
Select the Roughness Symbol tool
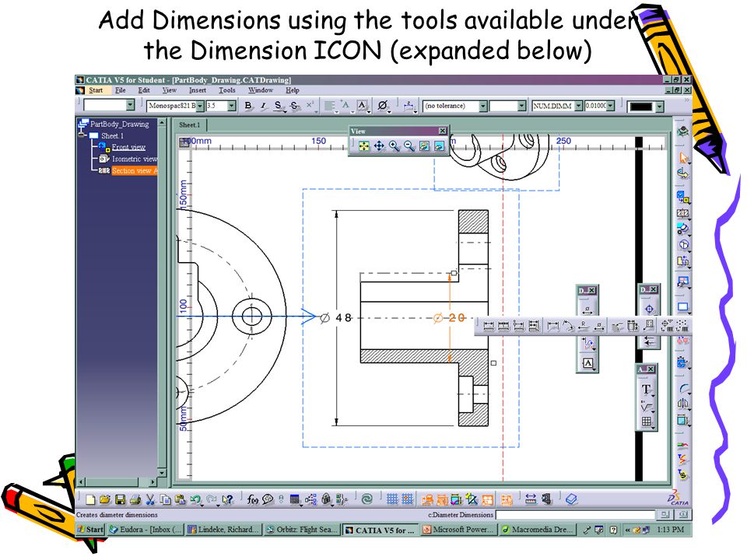click(x=647, y=406)
